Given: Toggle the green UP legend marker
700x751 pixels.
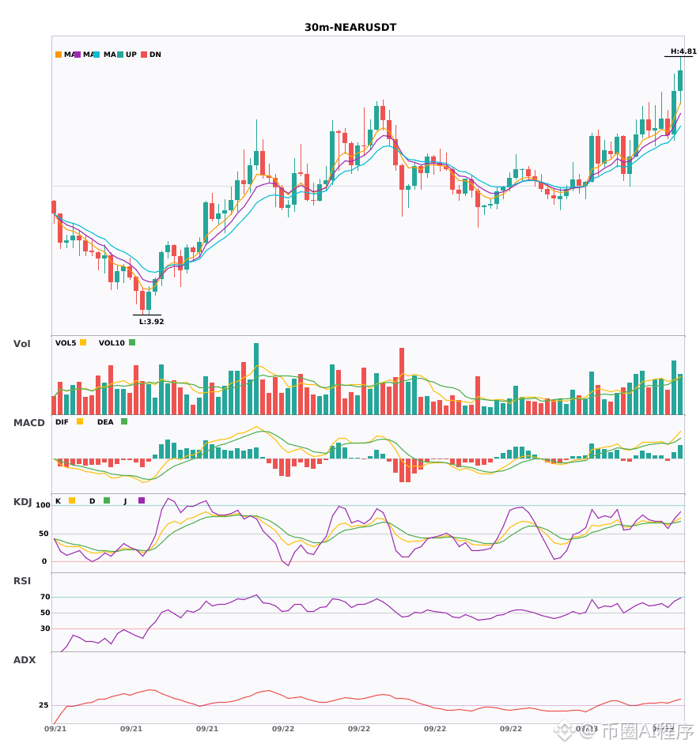Looking at the screenshot, I should (120, 55).
